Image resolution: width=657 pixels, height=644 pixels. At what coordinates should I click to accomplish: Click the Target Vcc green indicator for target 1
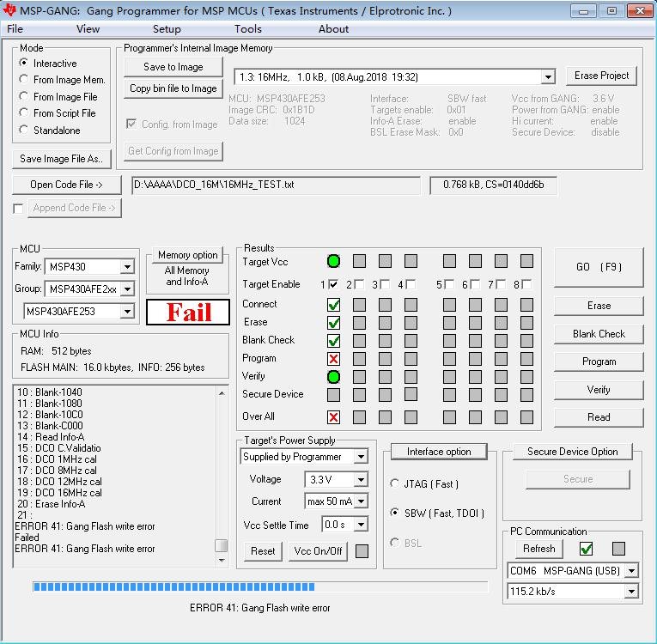(333, 261)
